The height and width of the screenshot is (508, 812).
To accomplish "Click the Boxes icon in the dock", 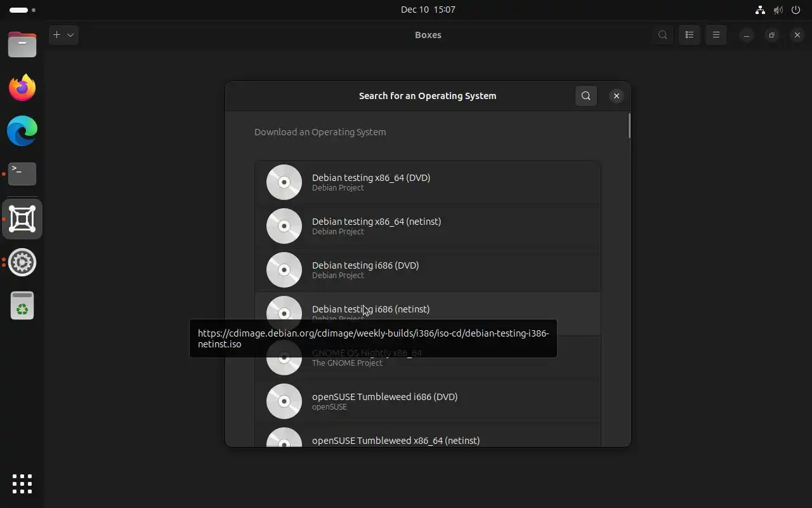I will [x=22, y=219].
